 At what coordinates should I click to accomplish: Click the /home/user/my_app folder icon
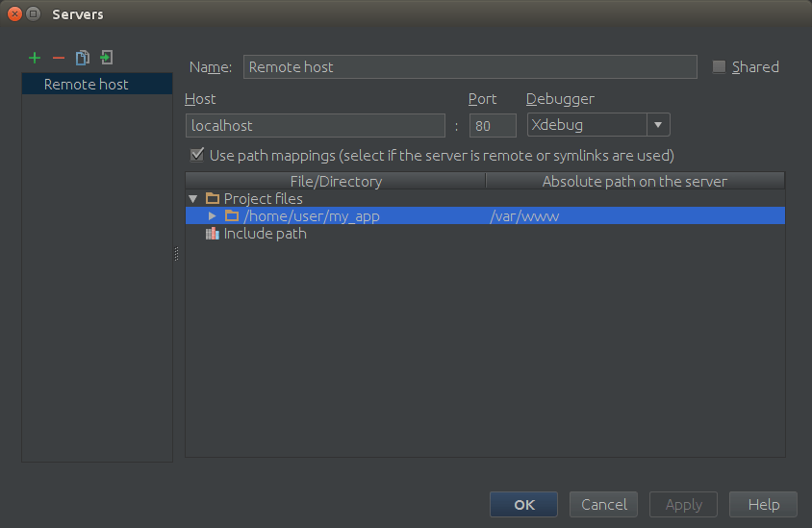[232, 216]
